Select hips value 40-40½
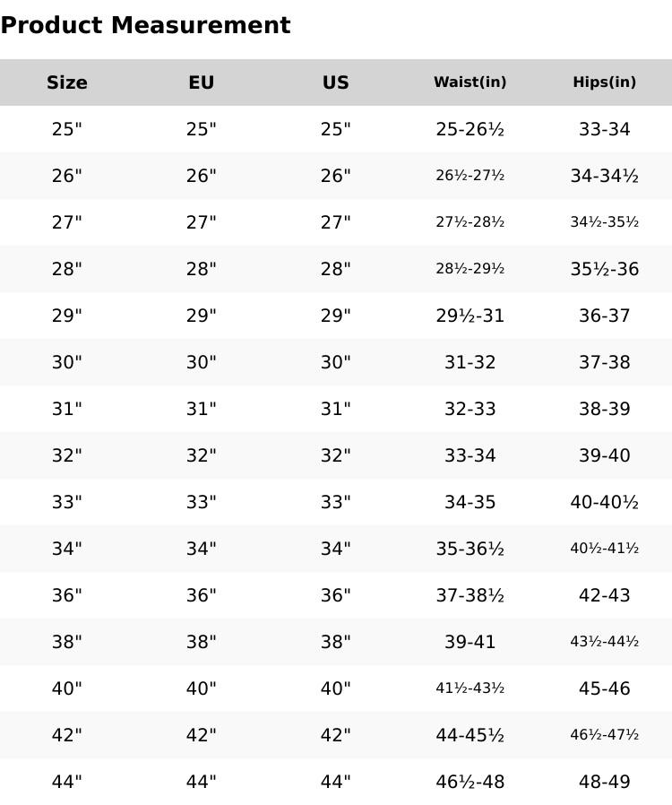This screenshot has height=805, width=672. 605,502
